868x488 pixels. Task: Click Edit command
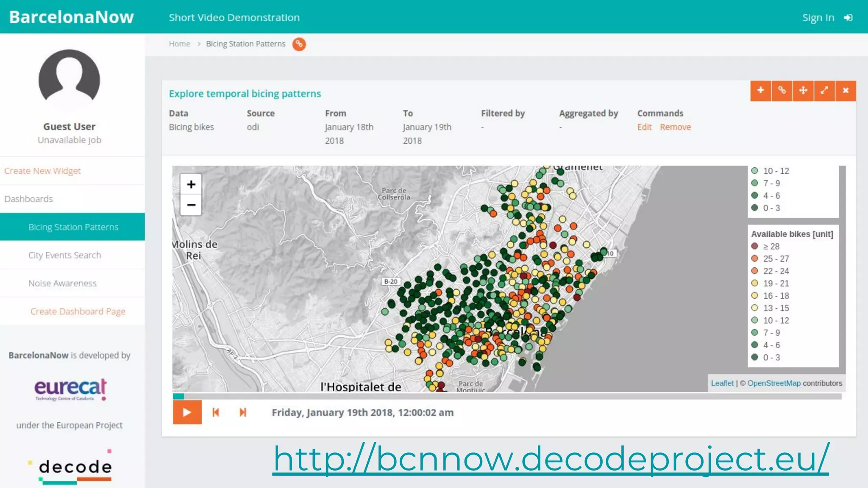pyautogui.click(x=644, y=127)
